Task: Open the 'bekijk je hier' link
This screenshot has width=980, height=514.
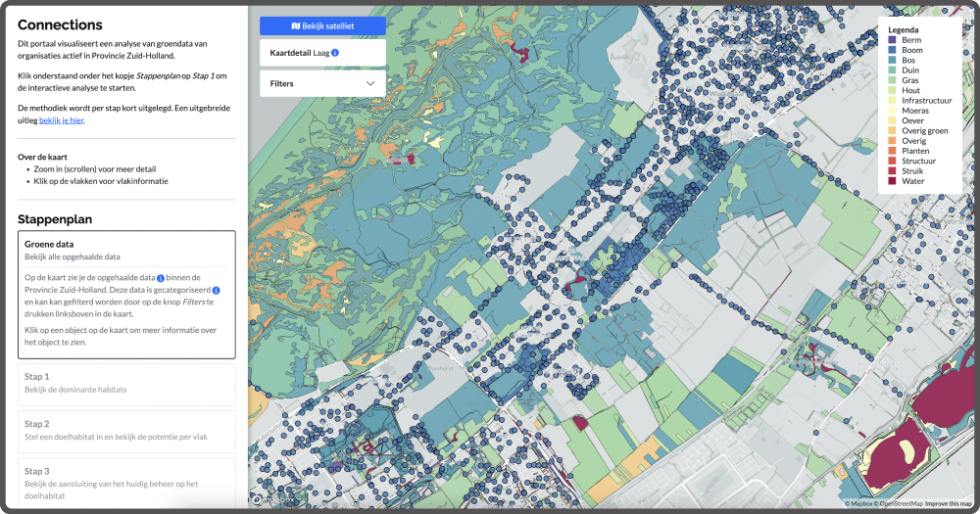Action: click(x=62, y=120)
